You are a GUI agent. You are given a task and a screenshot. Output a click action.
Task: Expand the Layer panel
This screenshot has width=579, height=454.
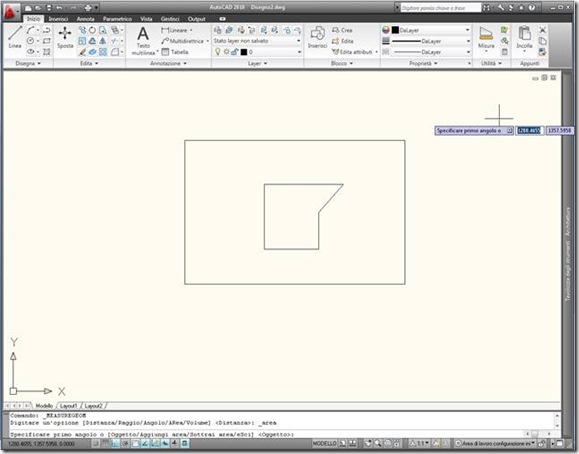click(x=257, y=64)
